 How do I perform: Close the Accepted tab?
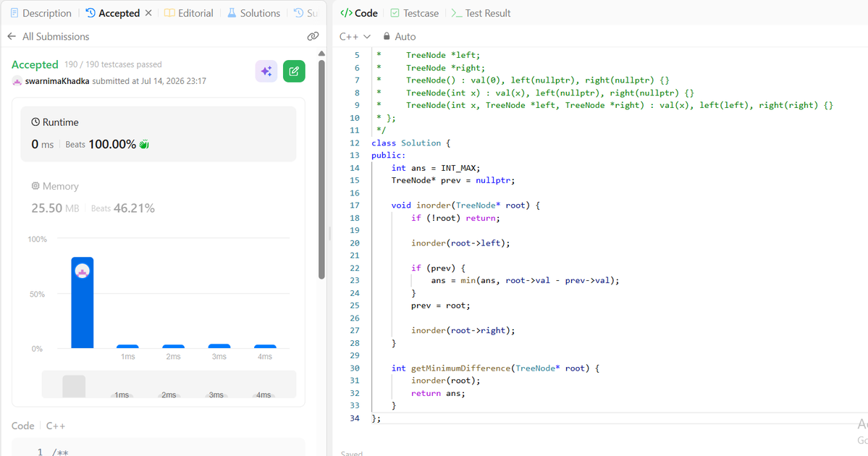tap(148, 13)
